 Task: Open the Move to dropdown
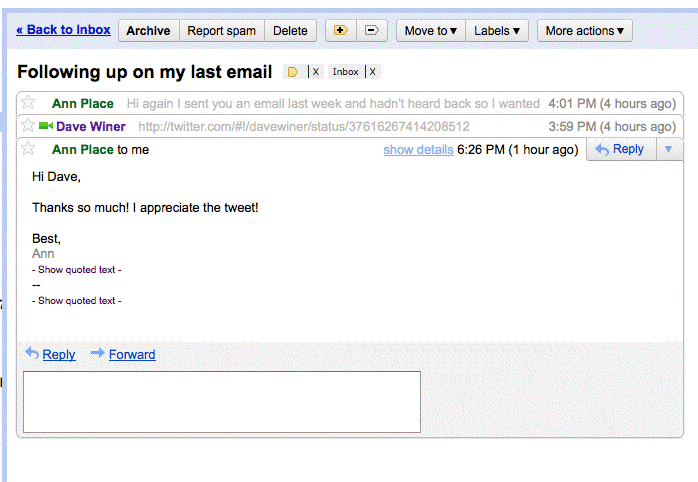430,30
